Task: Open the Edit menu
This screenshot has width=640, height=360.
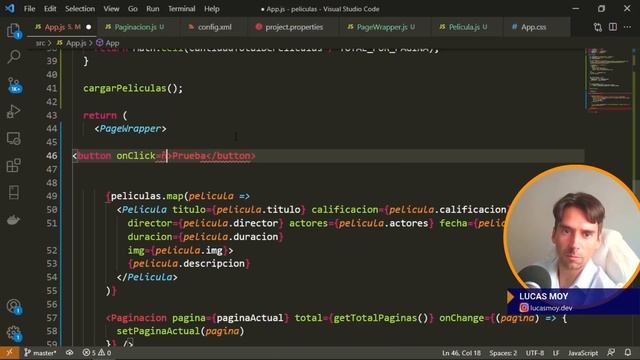Action: [x=50, y=9]
